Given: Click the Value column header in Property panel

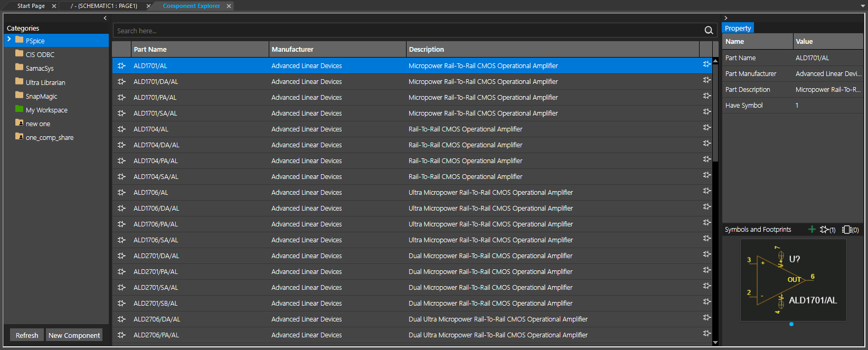Looking at the screenshot, I should click(828, 41).
